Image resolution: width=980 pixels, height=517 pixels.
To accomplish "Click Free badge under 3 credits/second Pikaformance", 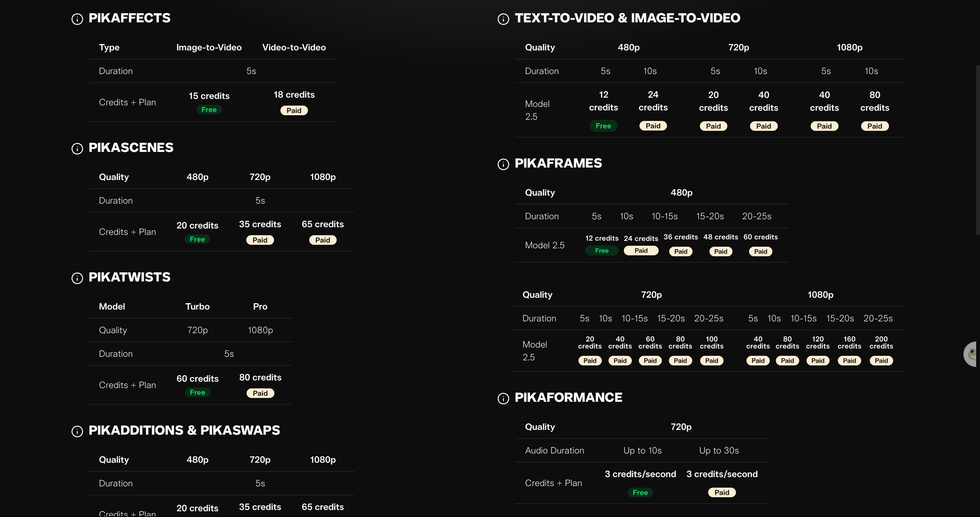I will tap(640, 492).
